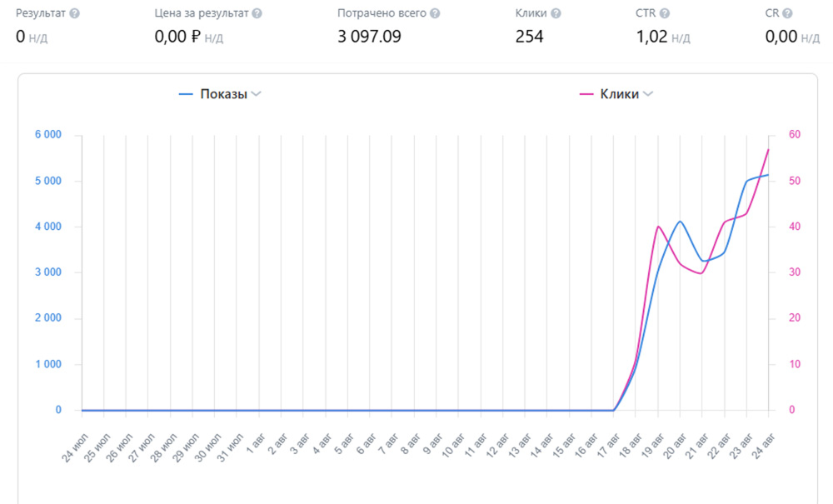This screenshot has width=833, height=504.
Task: Click the blue Показы legend line marker
Action: click(186, 94)
